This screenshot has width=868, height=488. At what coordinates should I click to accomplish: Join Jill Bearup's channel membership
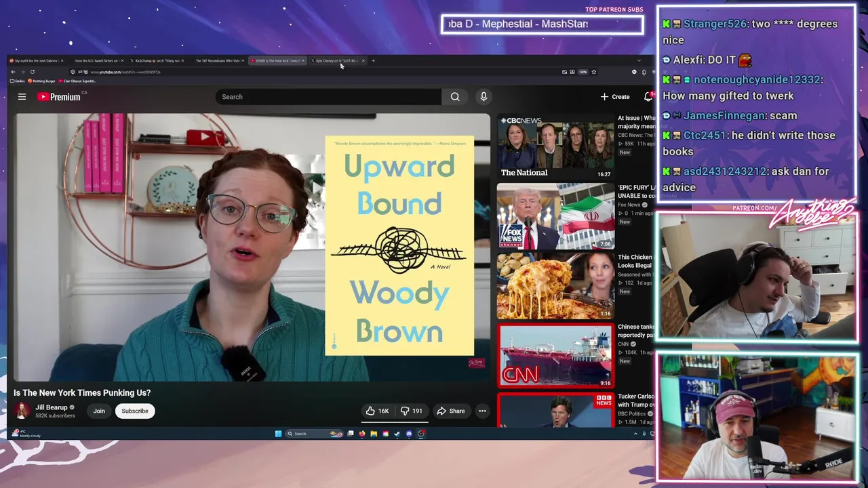point(99,411)
